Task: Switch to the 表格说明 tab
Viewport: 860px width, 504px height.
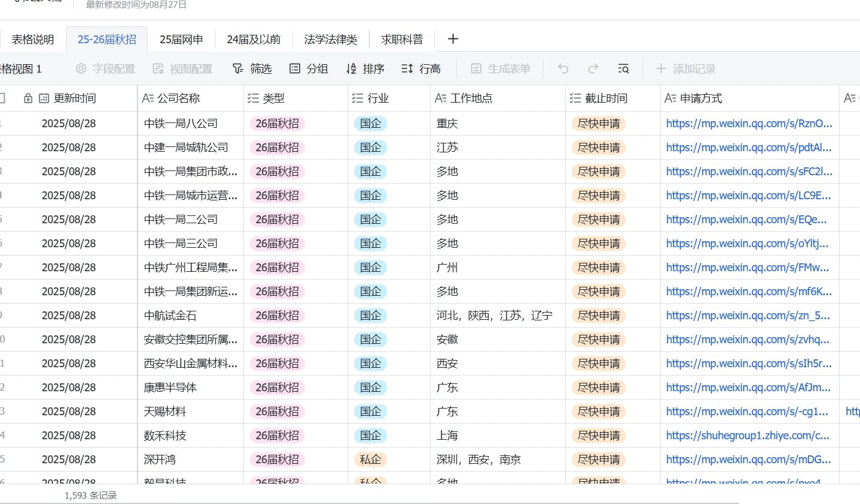Action: click(33, 40)
